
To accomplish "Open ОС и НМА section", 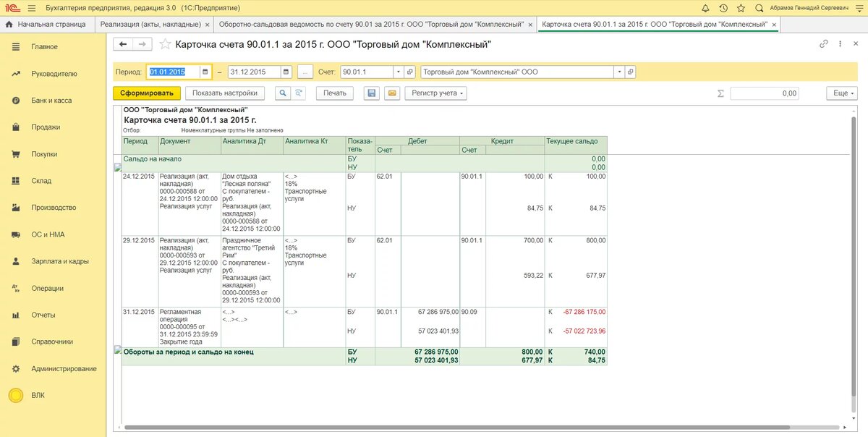I will pos(48,234).
